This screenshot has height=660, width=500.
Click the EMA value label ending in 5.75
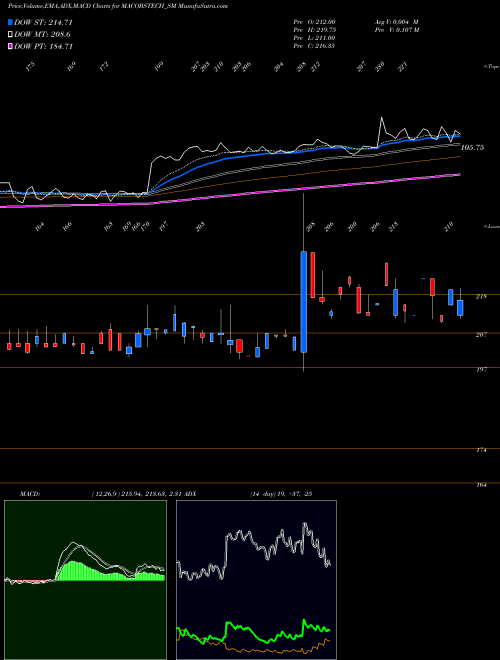tap(472, 148)
